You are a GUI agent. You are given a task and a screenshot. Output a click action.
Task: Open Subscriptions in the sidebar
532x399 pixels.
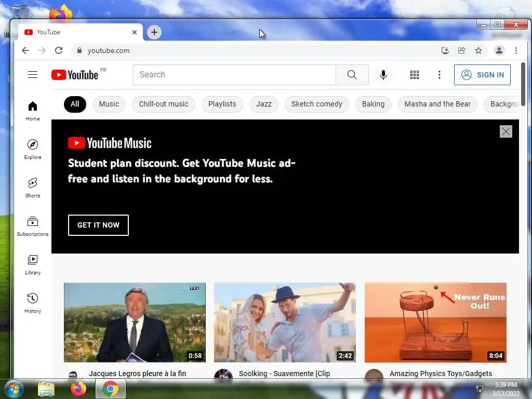pos(33,227)
